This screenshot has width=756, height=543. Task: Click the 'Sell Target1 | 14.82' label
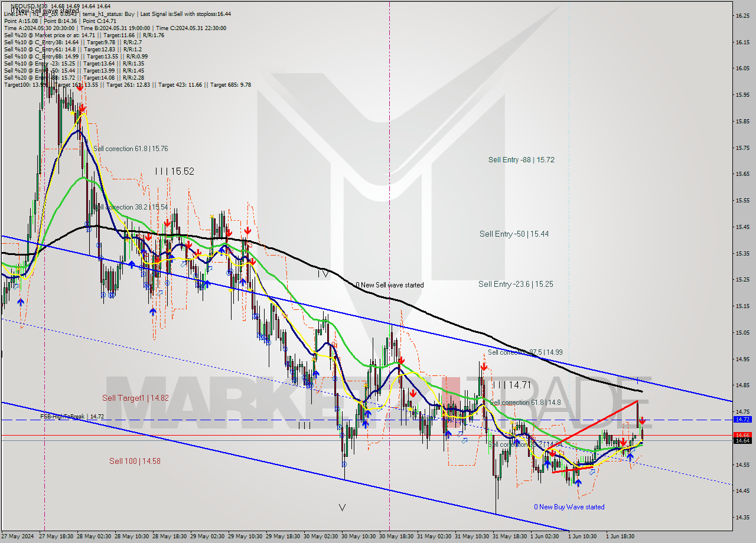(135, 398)
